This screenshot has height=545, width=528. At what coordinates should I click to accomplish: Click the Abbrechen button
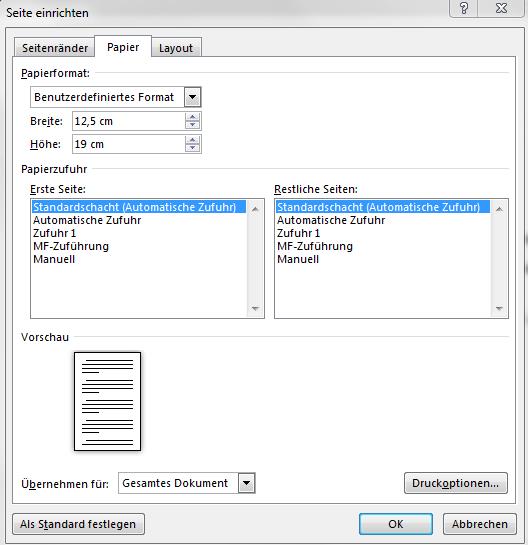tap(480, 524)
